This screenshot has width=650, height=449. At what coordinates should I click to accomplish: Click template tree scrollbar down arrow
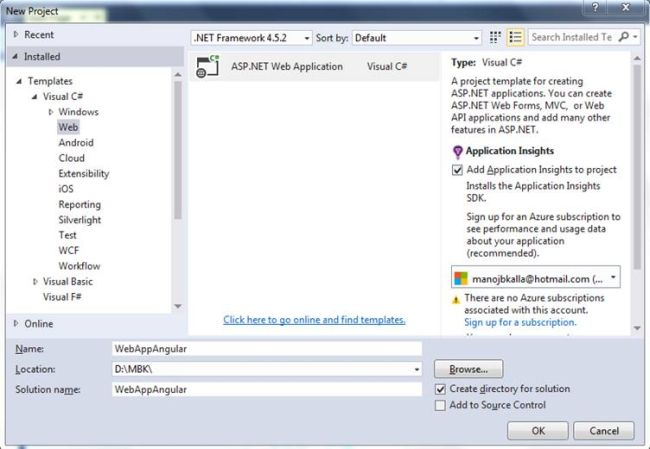point(178,306)
